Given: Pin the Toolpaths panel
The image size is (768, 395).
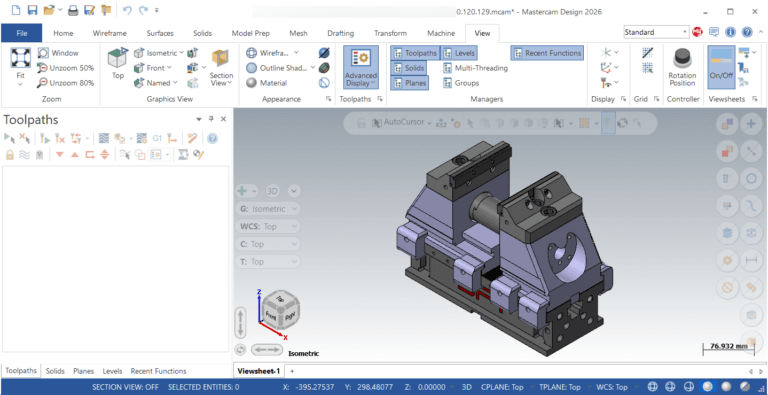Looking at the screenshot, I should 211,119.
